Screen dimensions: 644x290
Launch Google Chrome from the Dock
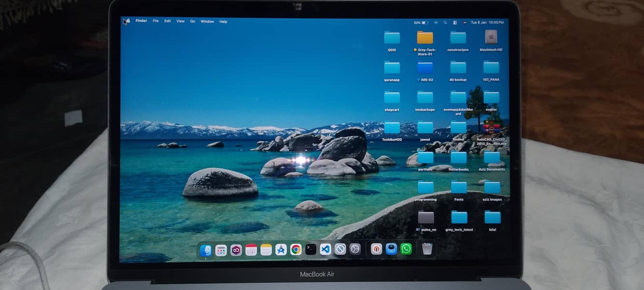[x=296, y=249]
